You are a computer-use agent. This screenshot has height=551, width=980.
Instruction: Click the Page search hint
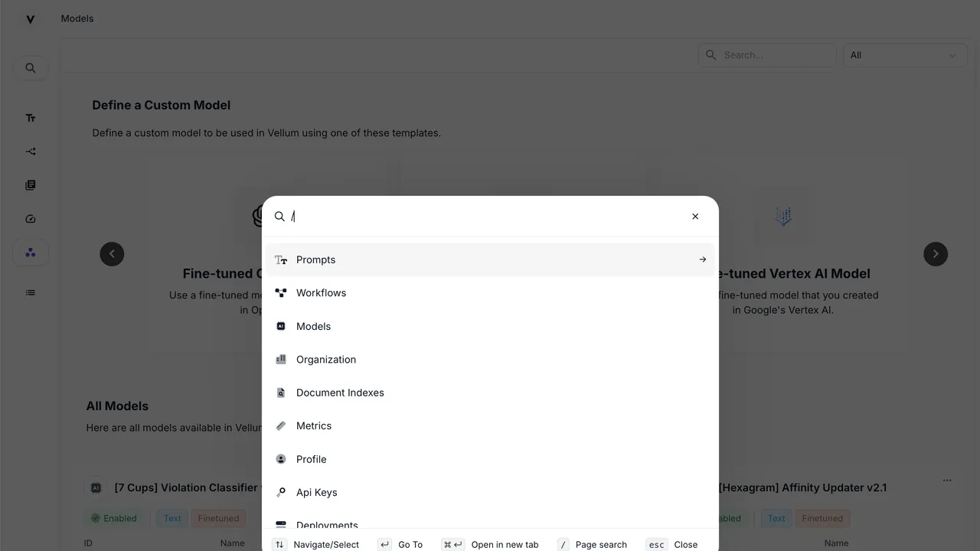(x=592, y=545)
